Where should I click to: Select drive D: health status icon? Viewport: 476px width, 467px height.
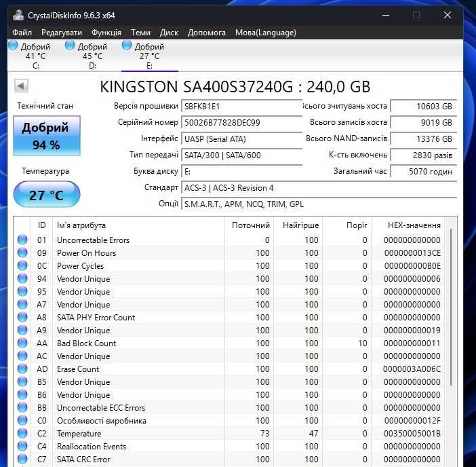70,45
